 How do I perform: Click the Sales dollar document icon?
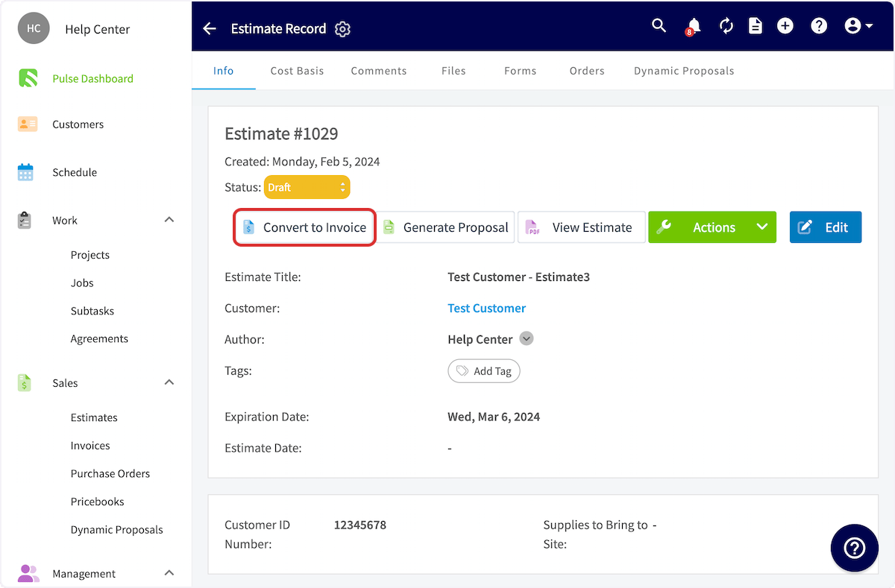[25, 383]
